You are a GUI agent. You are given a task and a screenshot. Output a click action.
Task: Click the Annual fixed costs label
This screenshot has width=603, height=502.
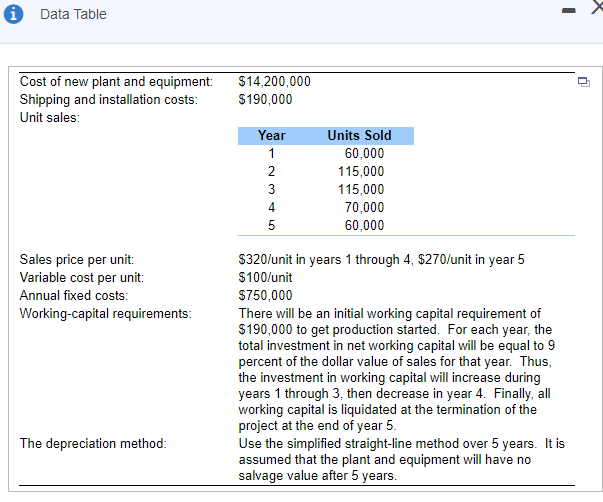coord(74,295)
